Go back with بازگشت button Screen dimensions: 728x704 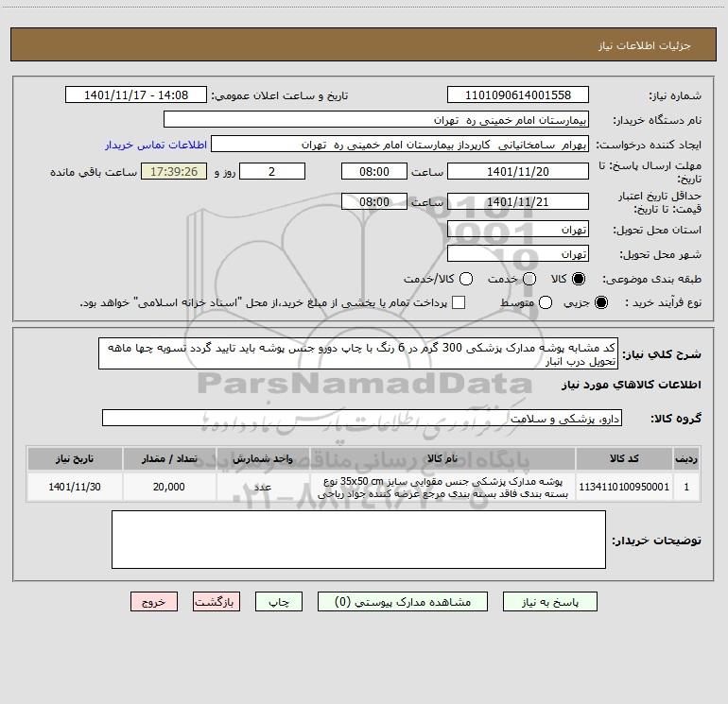(217, 601)
